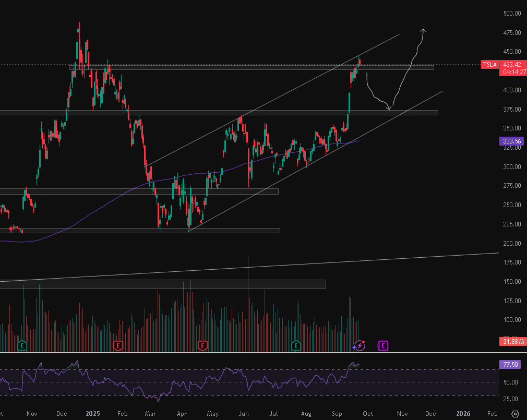The height and width of the screenshot is (420, 527).
Task: Open the red earnings marker above Feb
Action: click(118, 345)
